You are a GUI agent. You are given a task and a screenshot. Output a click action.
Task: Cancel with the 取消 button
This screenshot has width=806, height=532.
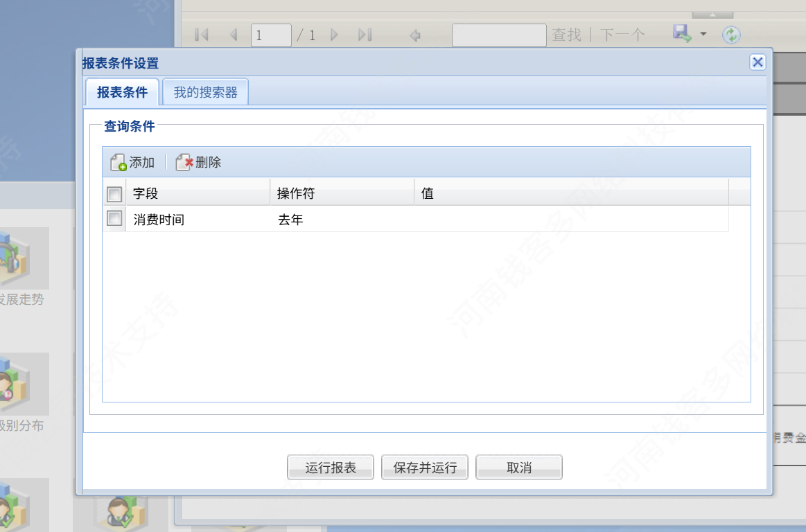[x=519, y=468]
